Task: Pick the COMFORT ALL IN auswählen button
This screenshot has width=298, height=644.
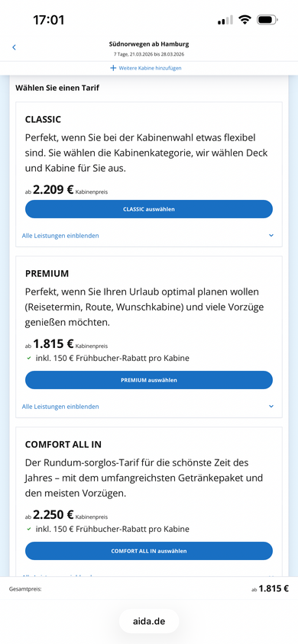Action: [149, 551]
